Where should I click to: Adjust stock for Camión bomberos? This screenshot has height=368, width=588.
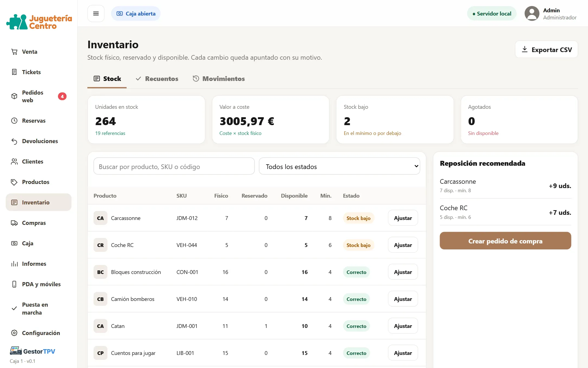tap(403, 299)
